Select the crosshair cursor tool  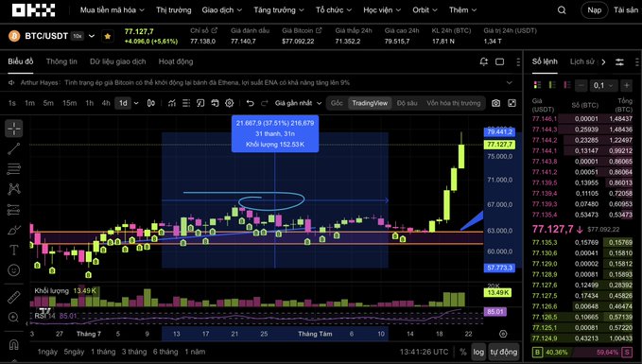[x=14, y=129]
